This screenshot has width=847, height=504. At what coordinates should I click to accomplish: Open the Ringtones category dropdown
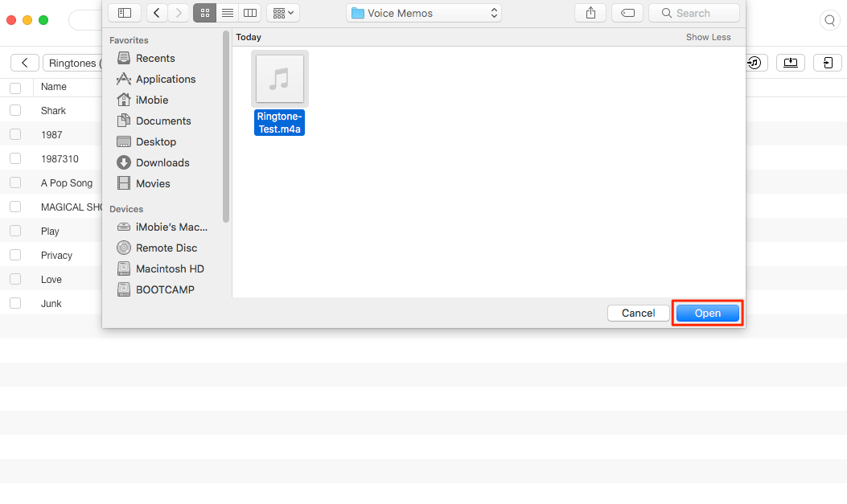coord(74,63)
